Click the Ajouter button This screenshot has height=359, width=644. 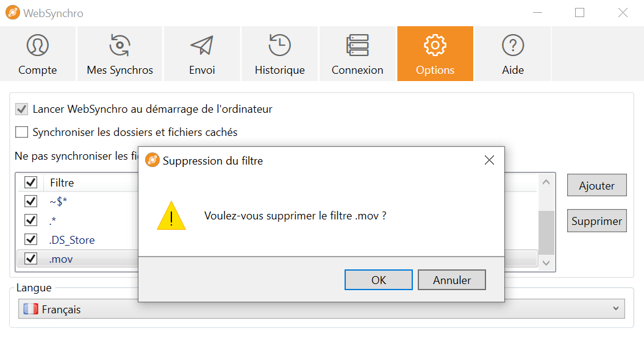[x=597, y=185]
